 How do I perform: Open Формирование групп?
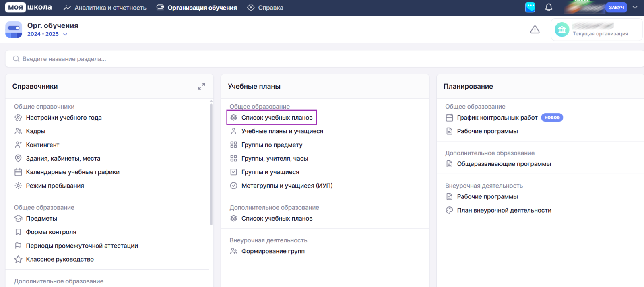pyautogui.click(x=273, y=251)
